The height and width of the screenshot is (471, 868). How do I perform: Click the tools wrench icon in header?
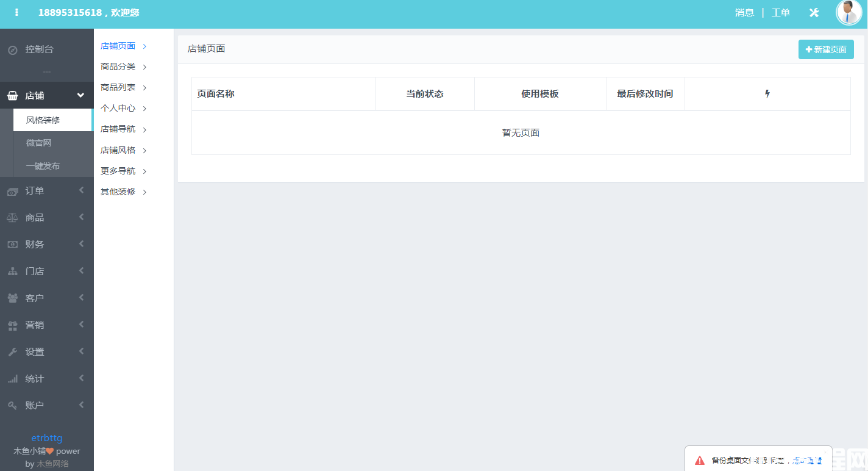point(814,12)
